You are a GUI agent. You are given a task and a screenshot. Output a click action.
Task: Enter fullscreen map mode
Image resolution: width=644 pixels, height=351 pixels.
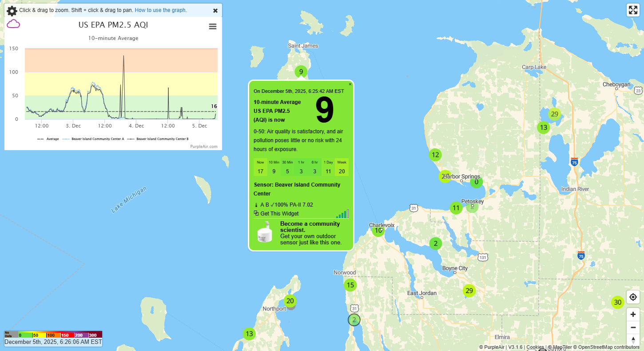point(632,10)
